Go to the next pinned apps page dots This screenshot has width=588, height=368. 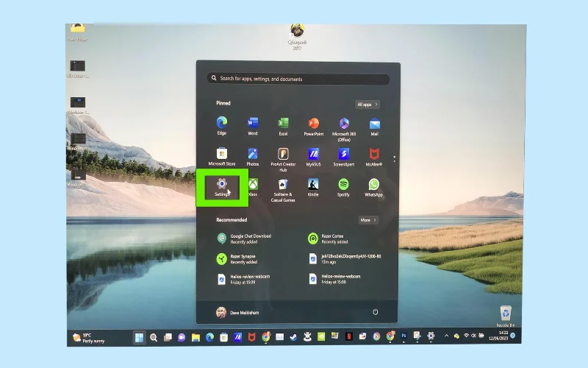tap(394, 159)
